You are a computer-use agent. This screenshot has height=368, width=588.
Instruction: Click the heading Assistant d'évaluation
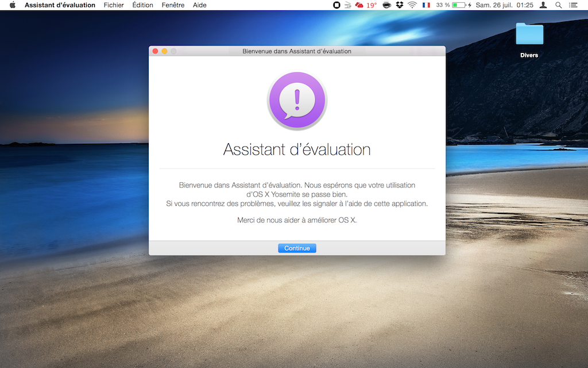(x=297, y=149)
